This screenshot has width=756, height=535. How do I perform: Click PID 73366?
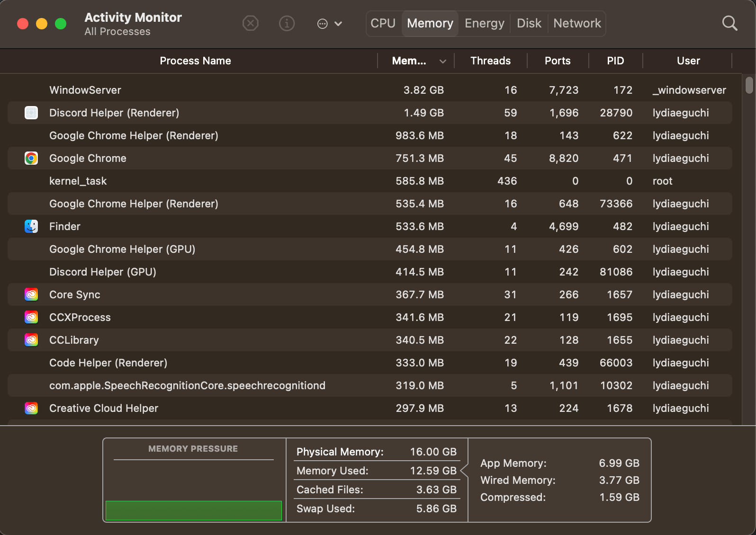[x=616, y=204]
